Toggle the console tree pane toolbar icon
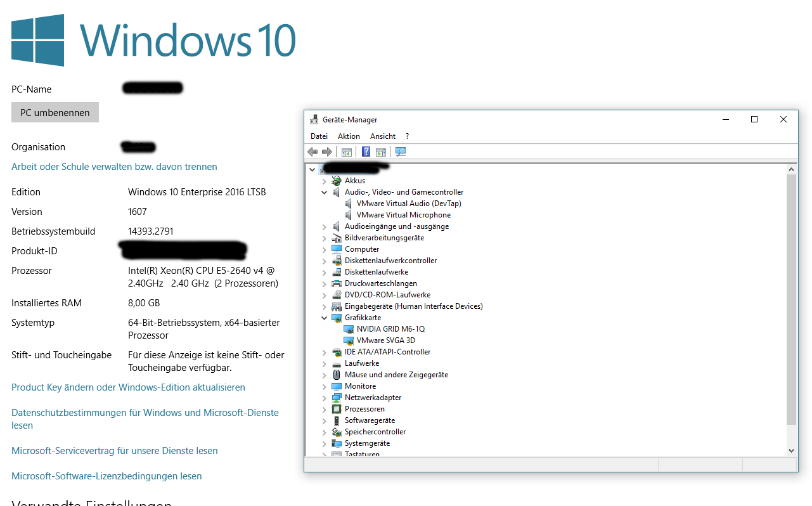 coord(347,152)
